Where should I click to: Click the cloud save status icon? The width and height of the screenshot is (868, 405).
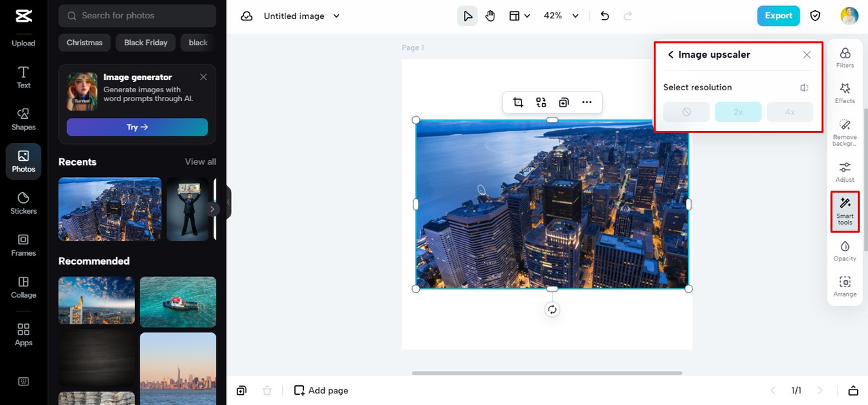coord(247,16)
